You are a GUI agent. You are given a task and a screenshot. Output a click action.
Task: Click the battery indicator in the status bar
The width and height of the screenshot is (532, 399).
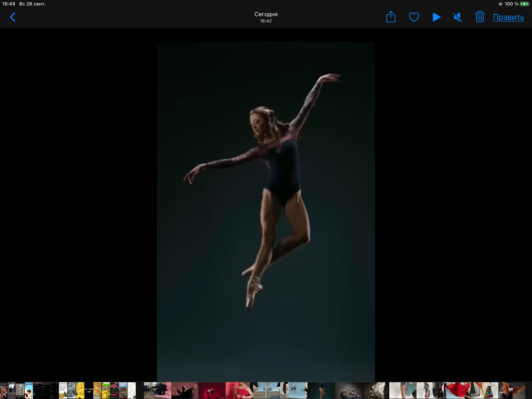click(x=525, y=4)
